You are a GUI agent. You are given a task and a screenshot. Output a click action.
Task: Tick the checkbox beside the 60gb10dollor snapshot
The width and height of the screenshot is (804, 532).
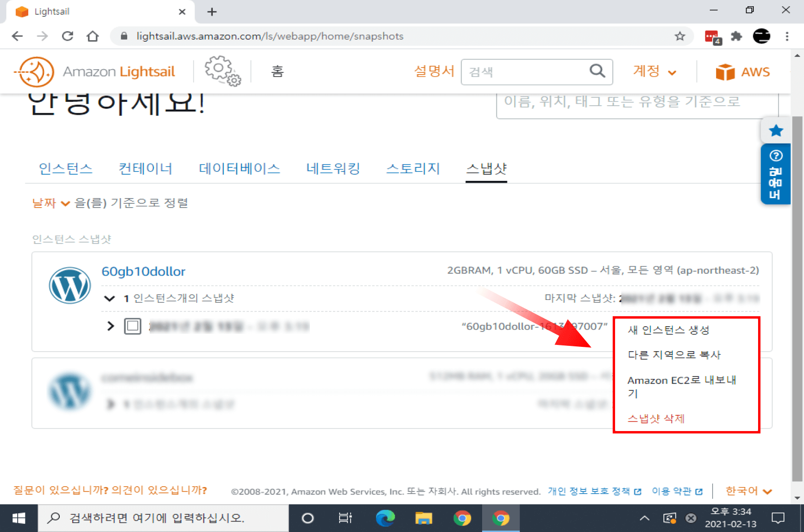pos(132,326)
